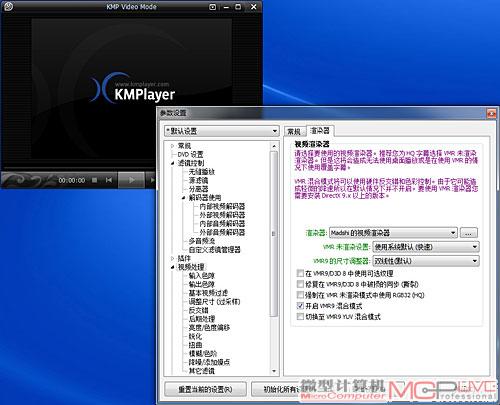Screen dimensions: 500x405
Task: Select 外部音频解码器 in the tree
Action: pyautogui.click(x=222, y=232)
